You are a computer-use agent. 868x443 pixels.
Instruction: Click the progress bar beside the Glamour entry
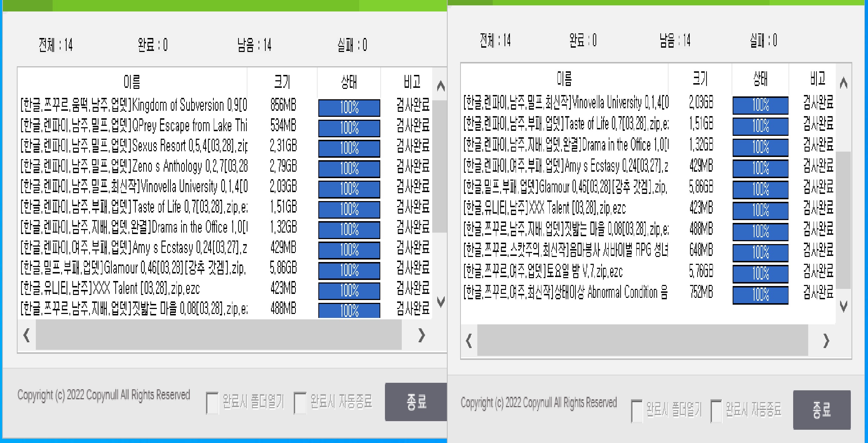pyautogui.click(x=349, y=271)
